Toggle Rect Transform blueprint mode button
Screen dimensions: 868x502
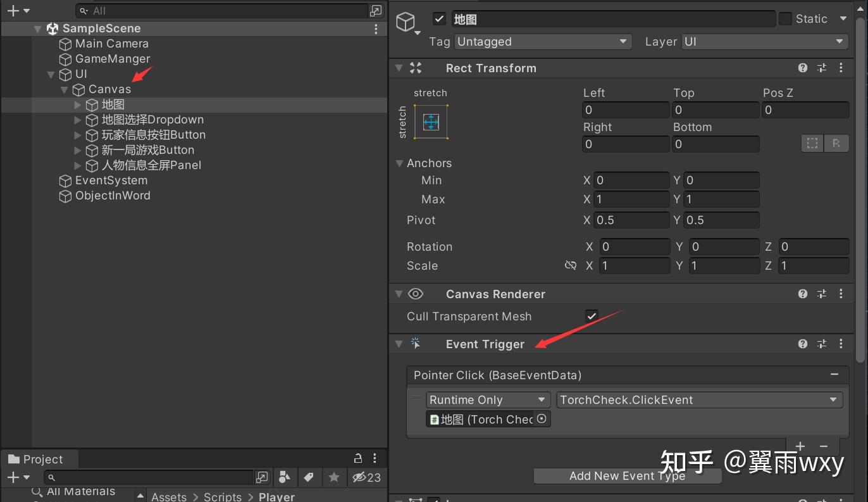(x=812, y=144)
